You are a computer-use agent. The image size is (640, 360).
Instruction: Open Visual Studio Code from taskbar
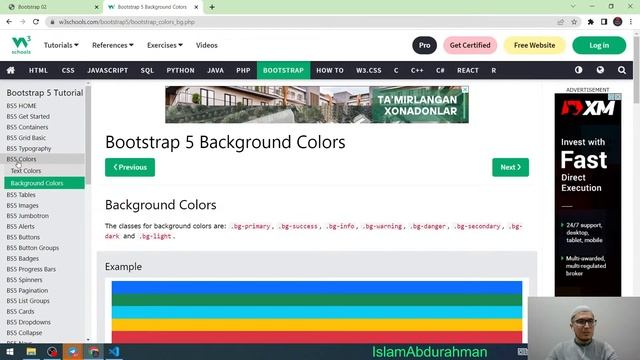point(114,352)
